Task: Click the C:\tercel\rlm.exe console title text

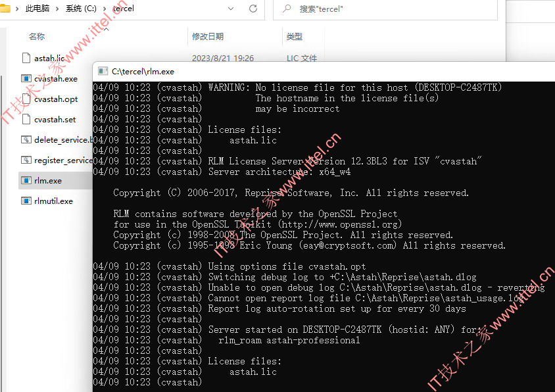Action: click(x=143, y=72)
